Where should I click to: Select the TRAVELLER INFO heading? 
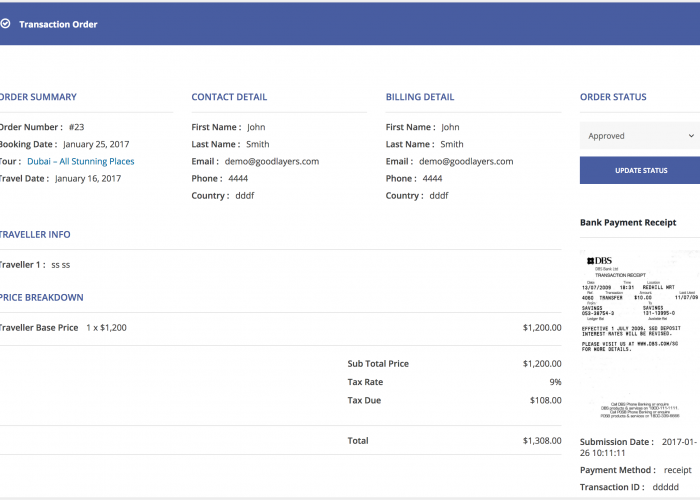(35, 234)
